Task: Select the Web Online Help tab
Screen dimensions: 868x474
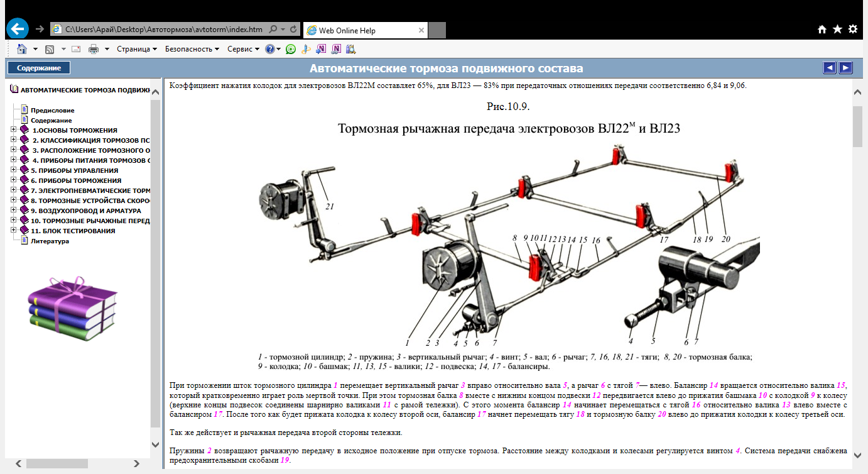Action: pyautogui.click(x=366, y=30)
